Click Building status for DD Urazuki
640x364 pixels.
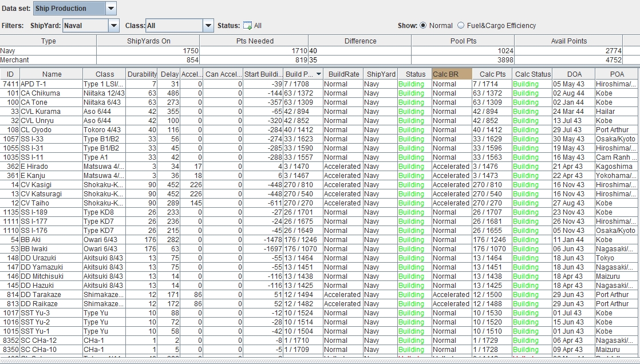coord(411,258)
